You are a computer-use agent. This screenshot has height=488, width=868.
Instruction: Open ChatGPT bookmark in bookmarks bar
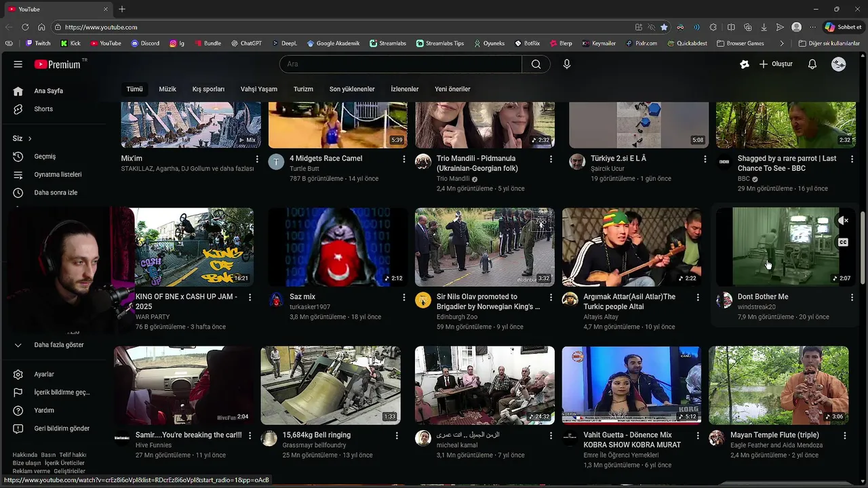coord(246,43)
